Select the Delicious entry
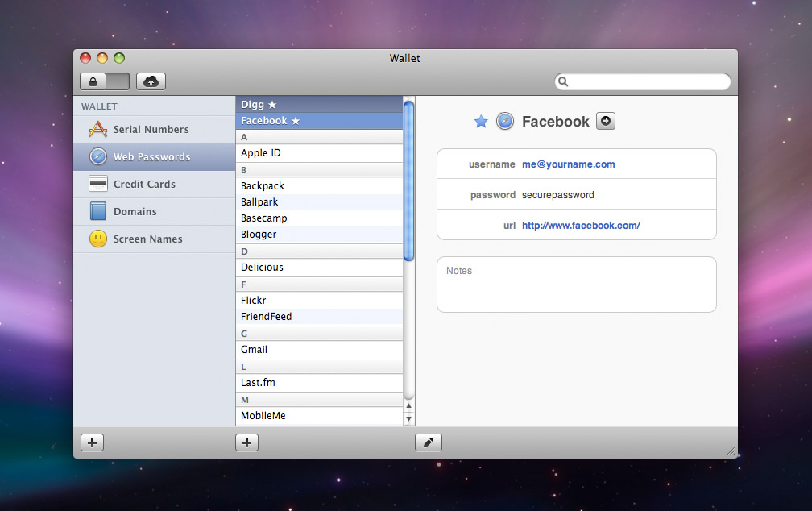 (x=319, y=268)
